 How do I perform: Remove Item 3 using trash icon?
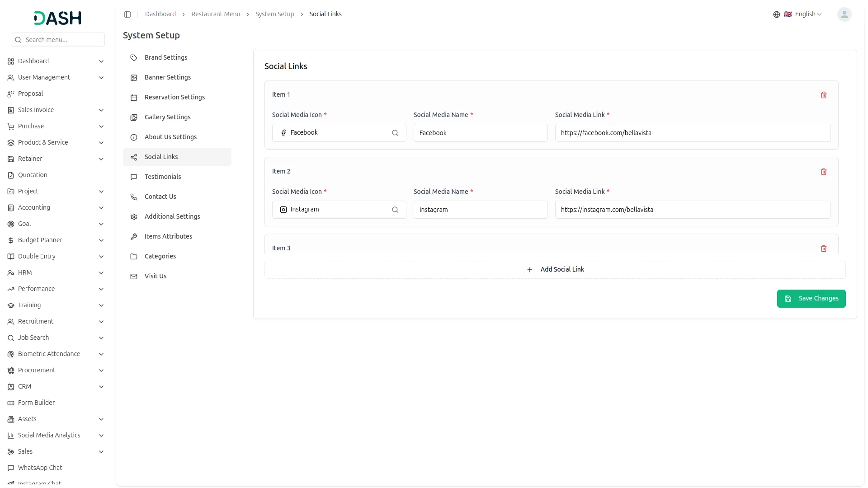coord(823,249)
